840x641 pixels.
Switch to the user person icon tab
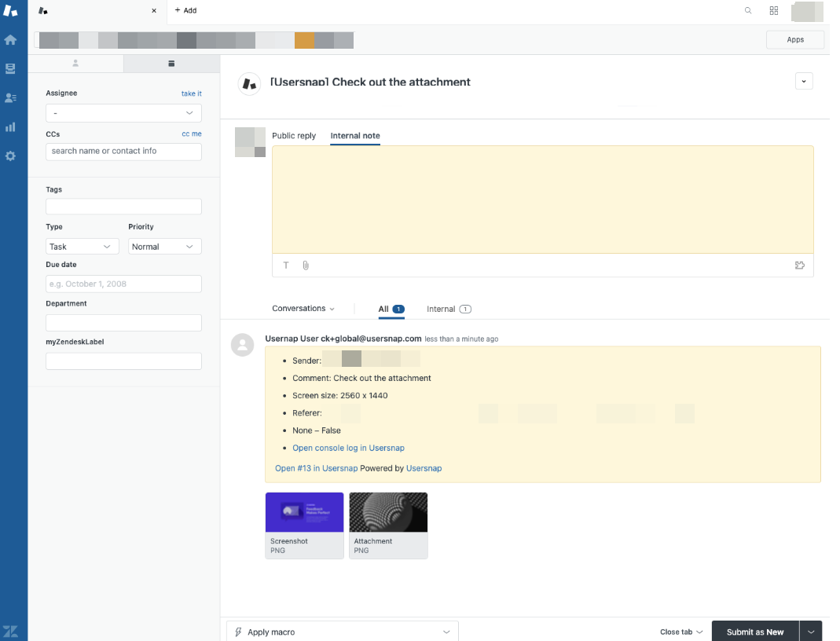coord(75,63)
